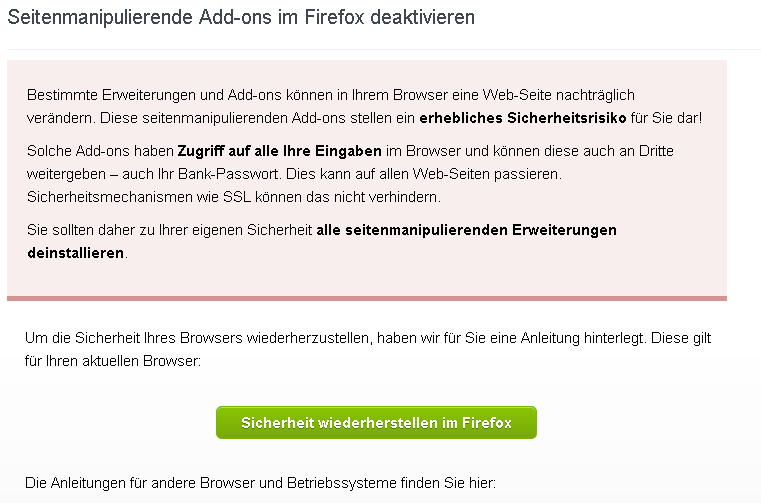761x503 pixels.
Task: Click the sentence starting Bestimmte Erweiterungen und Add-ons
Action: 331,95
